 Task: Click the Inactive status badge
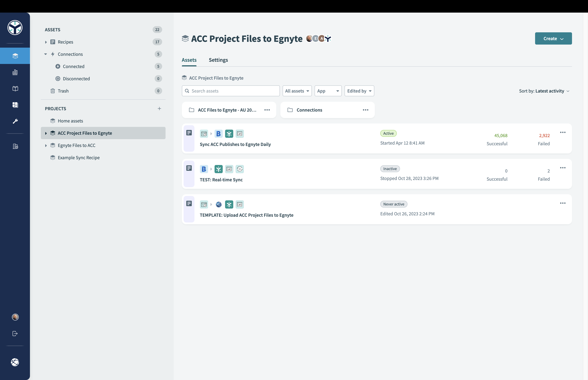click(x=390, y=169)
